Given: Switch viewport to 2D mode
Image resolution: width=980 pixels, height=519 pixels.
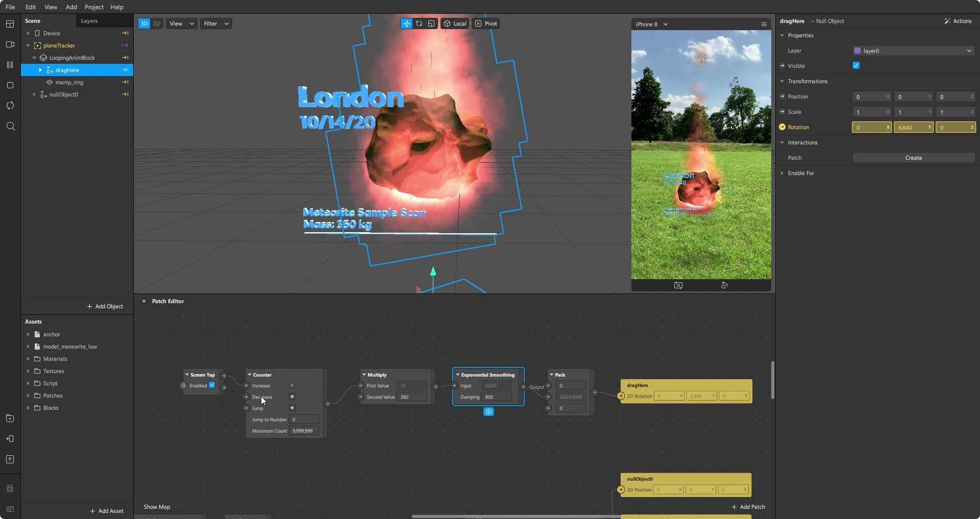Looking at the screenshot, I should click(x=157, y=23).
